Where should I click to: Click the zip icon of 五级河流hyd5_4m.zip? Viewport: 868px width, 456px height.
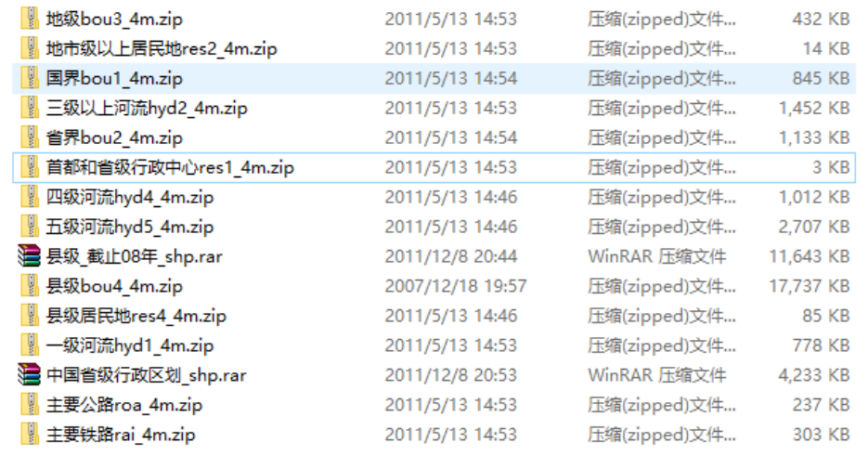coord(30,227)
